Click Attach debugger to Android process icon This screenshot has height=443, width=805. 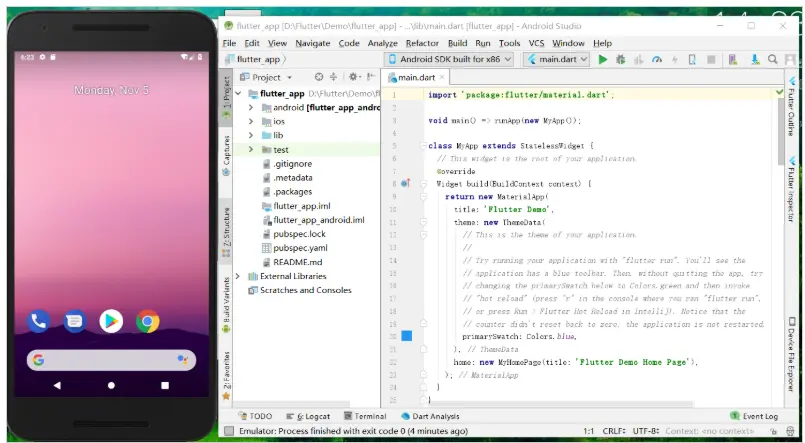(x=692, y=60)
